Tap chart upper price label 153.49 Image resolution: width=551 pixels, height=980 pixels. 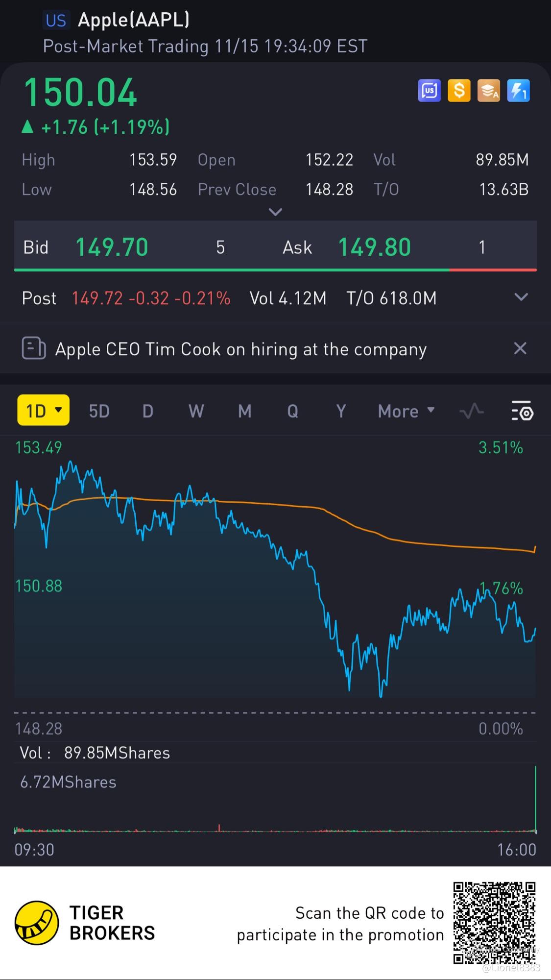point(39,448)
